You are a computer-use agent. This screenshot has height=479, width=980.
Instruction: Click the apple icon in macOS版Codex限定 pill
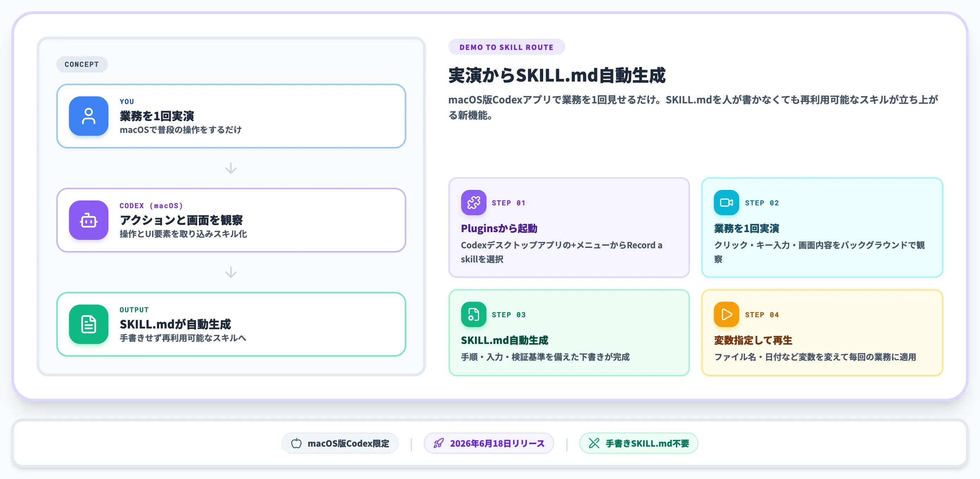point(296,443)
